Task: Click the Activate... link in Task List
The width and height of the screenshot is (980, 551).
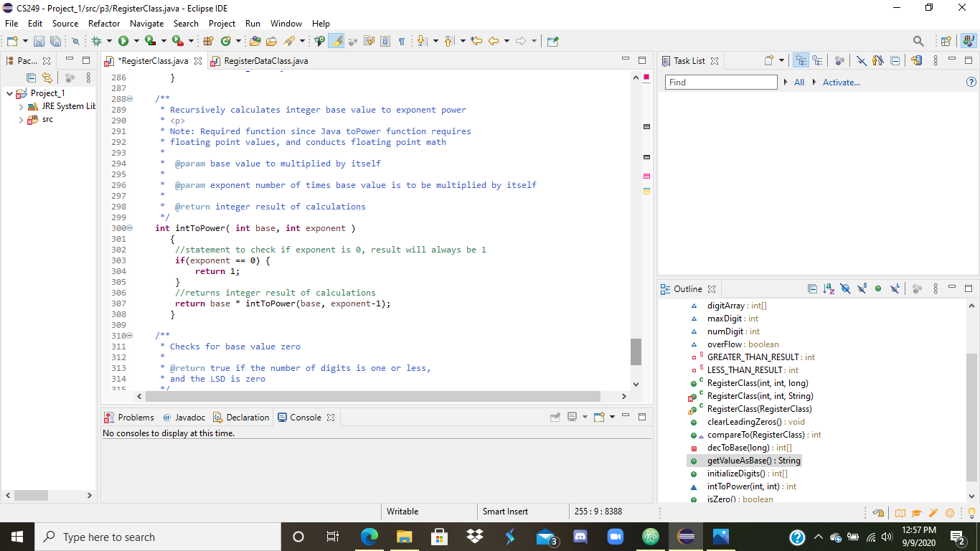Action: click(841, 83)
